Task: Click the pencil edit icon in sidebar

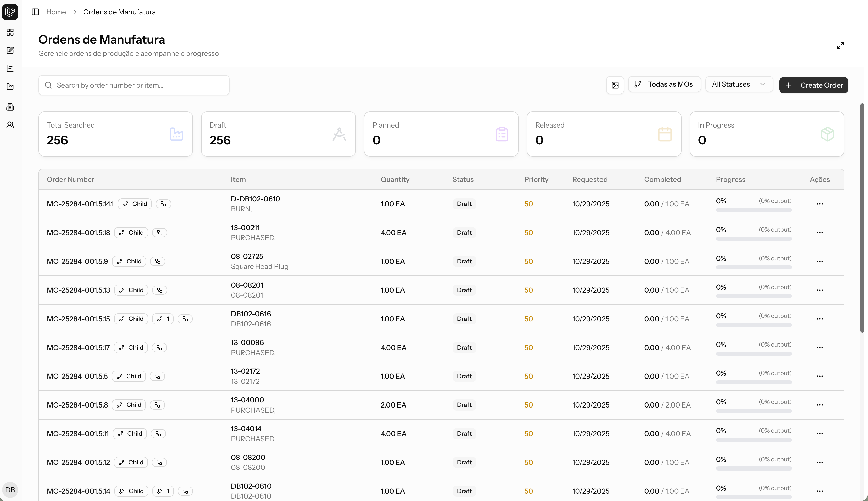Action: click(10, 50)
